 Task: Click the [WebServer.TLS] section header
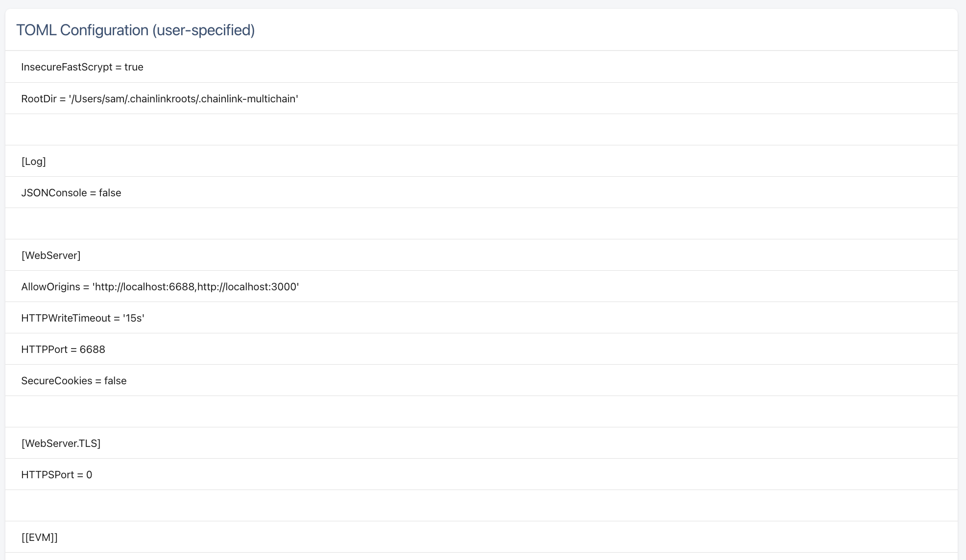pyautogui.click(x=61, y=443)
